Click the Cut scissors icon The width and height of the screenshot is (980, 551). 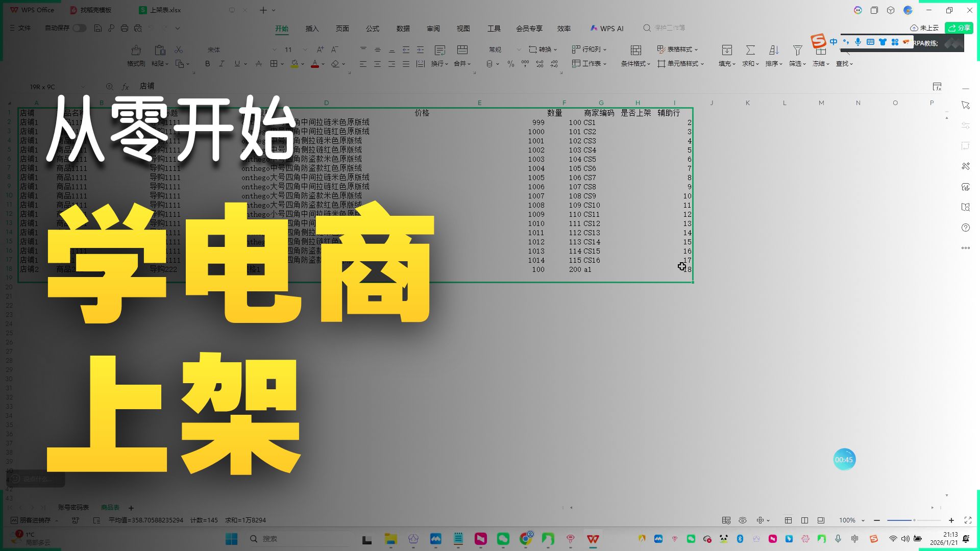[x=179, y=49]
